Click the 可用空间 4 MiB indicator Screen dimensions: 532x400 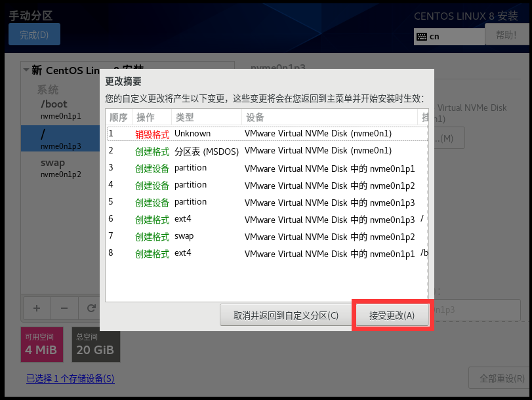point(42,344)
